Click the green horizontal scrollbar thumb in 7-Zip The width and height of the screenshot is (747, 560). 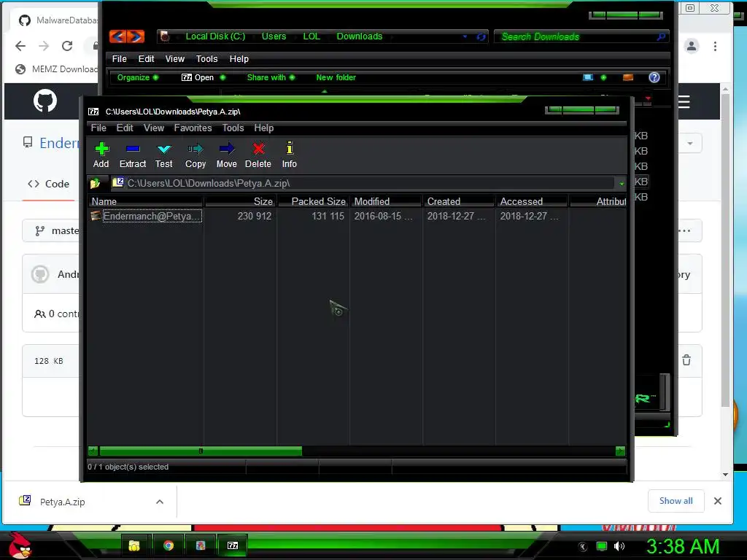coord(201,451)
